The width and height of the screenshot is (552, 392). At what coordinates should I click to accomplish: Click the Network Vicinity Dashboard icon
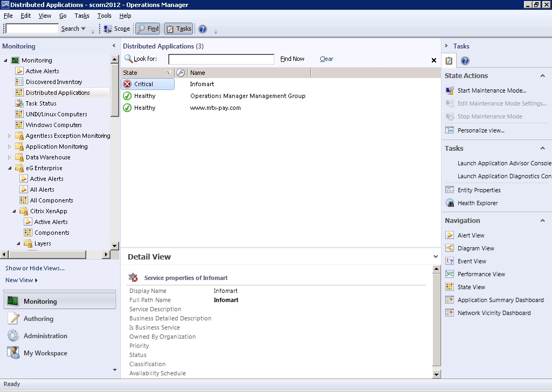coord(450,313)
